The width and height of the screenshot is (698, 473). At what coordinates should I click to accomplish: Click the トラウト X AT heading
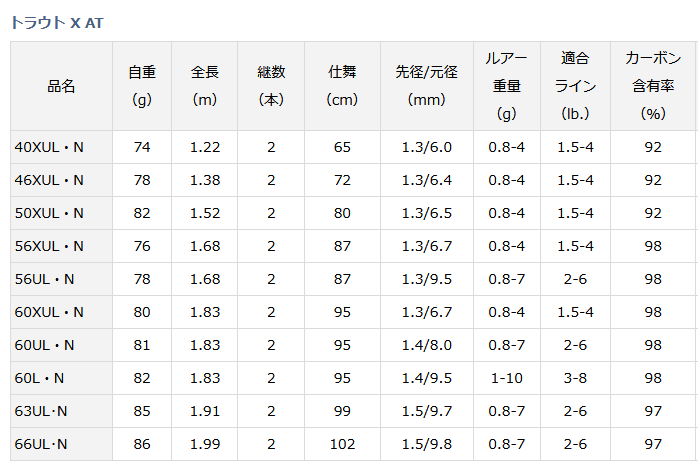click(x=57, y=23)
